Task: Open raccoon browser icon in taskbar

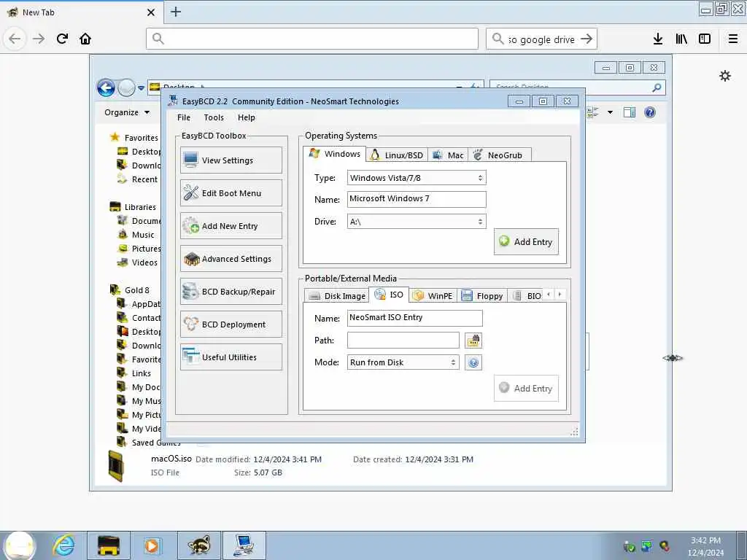Action: click(x=198, y=545)
